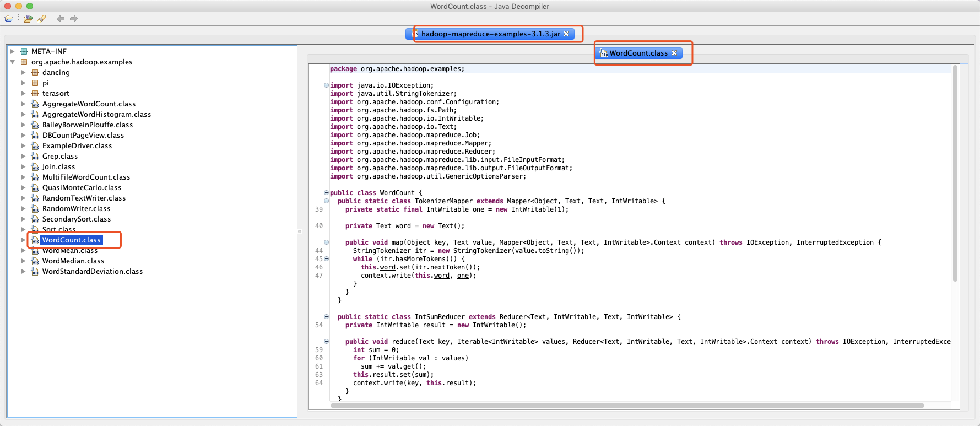Click the vertical scrollbar of the code view
This screenshot has height=426, width=980.
click(955, 174)
